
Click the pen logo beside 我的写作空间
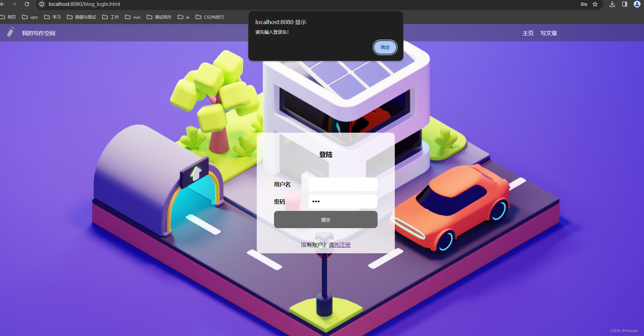click(x=11, y=32)
